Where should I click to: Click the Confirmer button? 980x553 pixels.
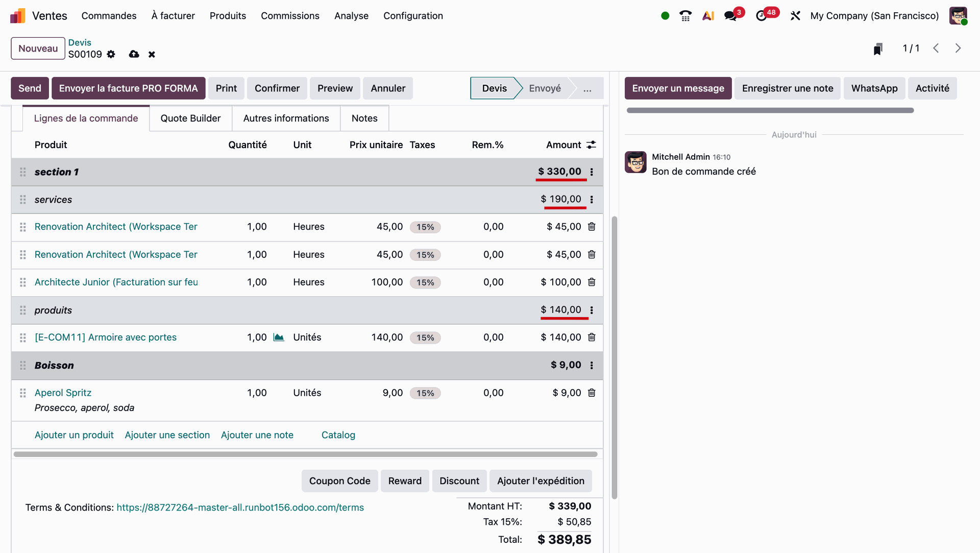coord(277,88)
